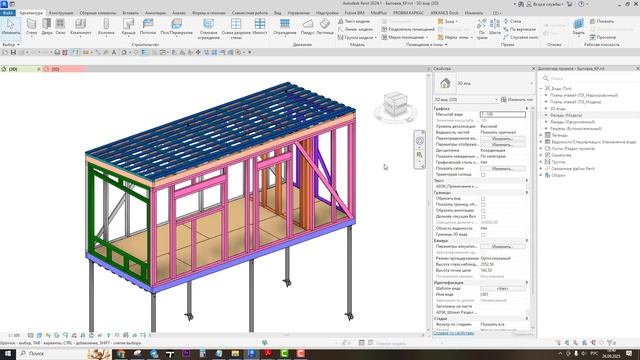Toggle Траектория солнца checkbox
This screenshot has height=360, width=640.
[x=483, y=175]
